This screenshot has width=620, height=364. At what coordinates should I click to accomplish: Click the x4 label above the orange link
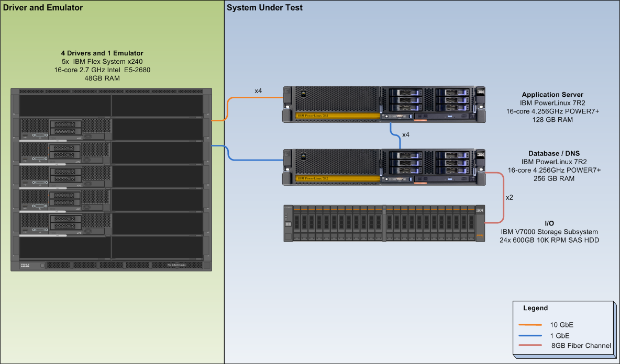[x=258, y=91]
